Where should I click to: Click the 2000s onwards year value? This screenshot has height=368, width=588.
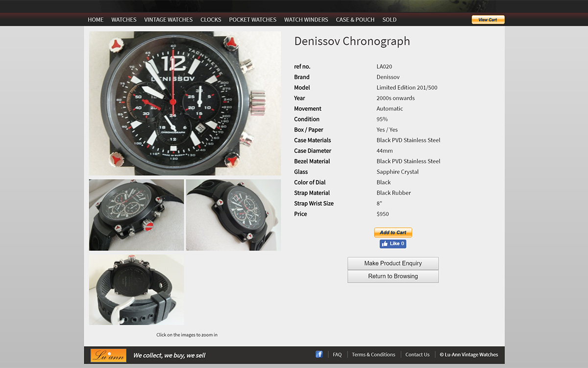[x=395, y=98]
